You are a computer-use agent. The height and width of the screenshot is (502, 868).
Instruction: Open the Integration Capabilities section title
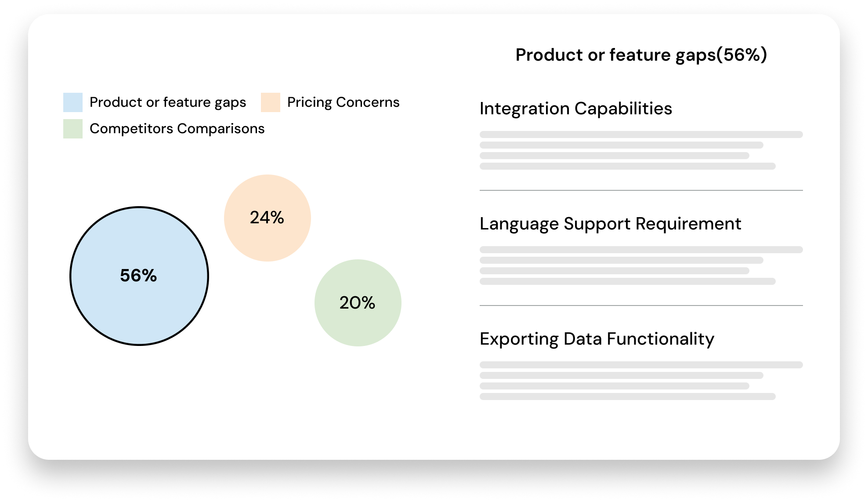[x=575, y=109]
